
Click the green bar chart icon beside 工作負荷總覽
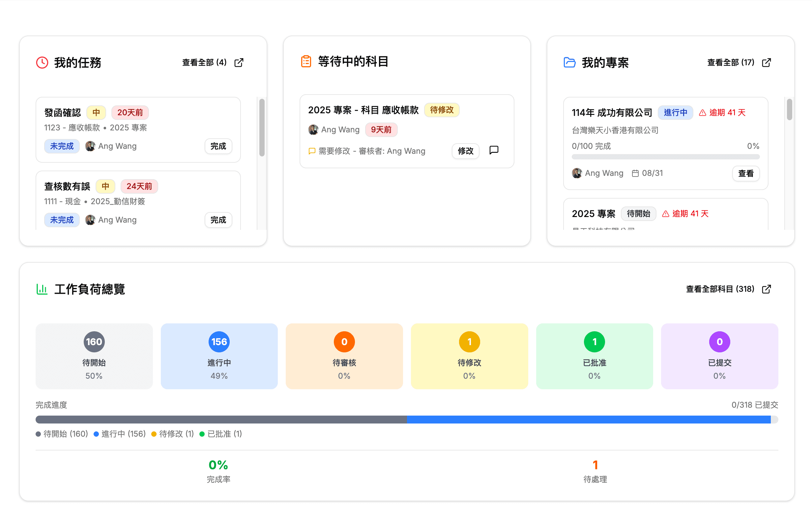(42, 289)
